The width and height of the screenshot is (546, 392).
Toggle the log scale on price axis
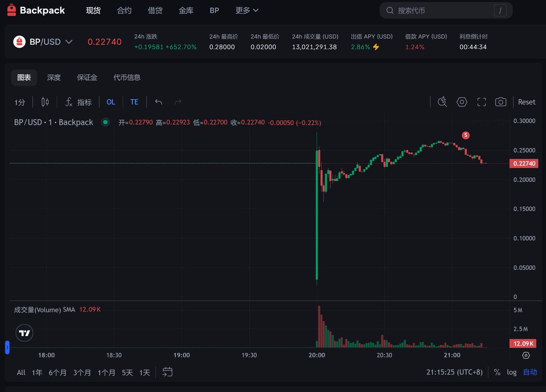coord(511,372)
